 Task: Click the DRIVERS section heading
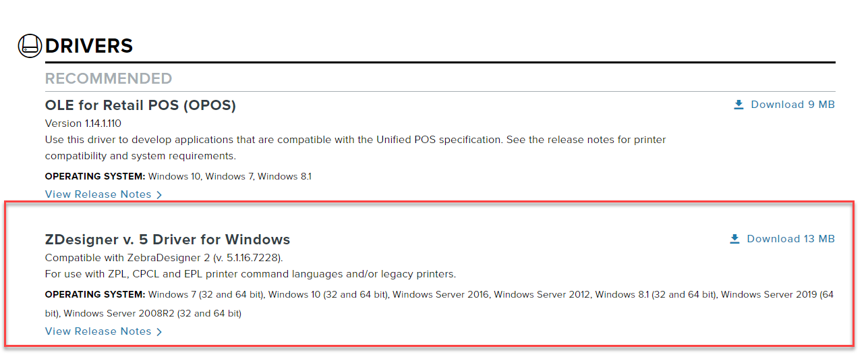pyautogui.click(x=89, y=46)
